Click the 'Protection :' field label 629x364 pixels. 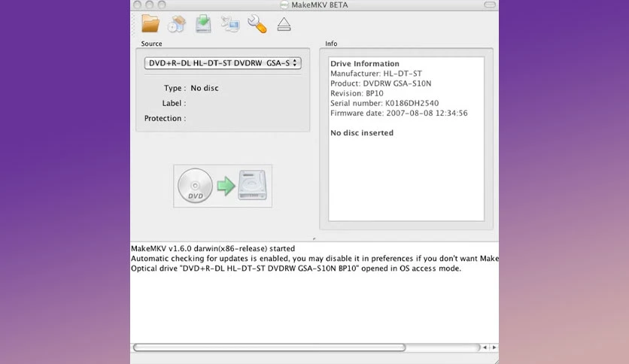point(166,119)
